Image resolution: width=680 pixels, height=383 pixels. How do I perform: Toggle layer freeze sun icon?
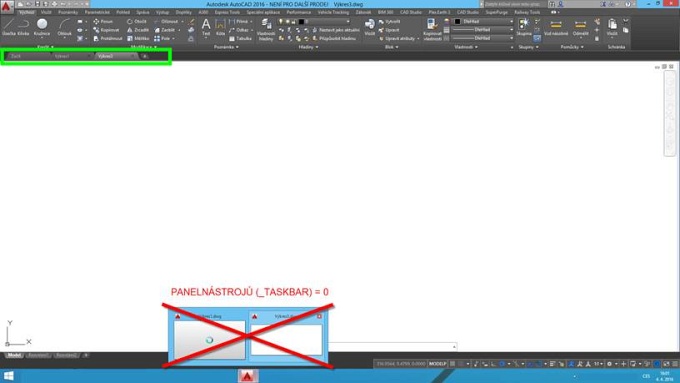click(x=287, y=21)
